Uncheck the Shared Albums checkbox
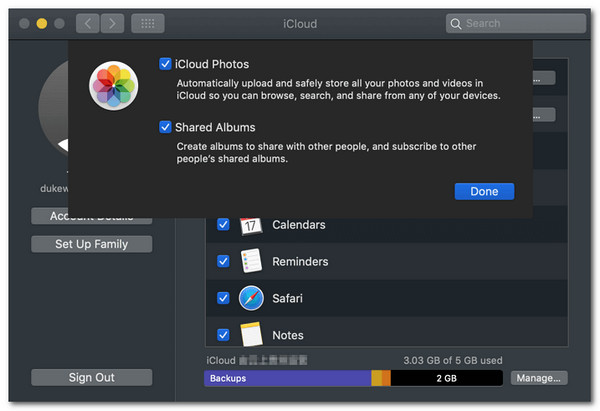Viewport: 600px width, 411px height. pyautogui.click(x=165, y=127)
